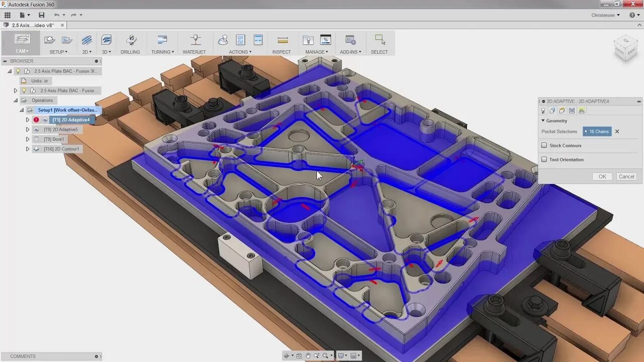This screenshot has width=644, height=362.
Task: Click the Redo arrow
Action: point(73,15)
